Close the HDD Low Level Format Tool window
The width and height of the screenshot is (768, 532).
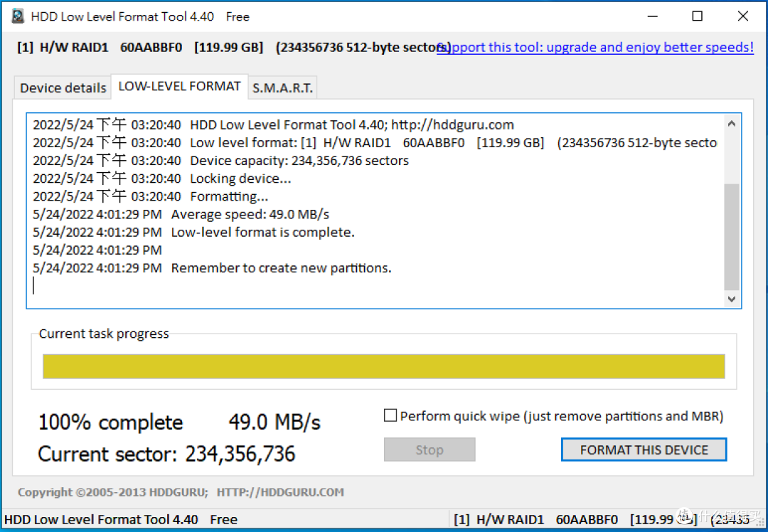[x=742, y=16]
